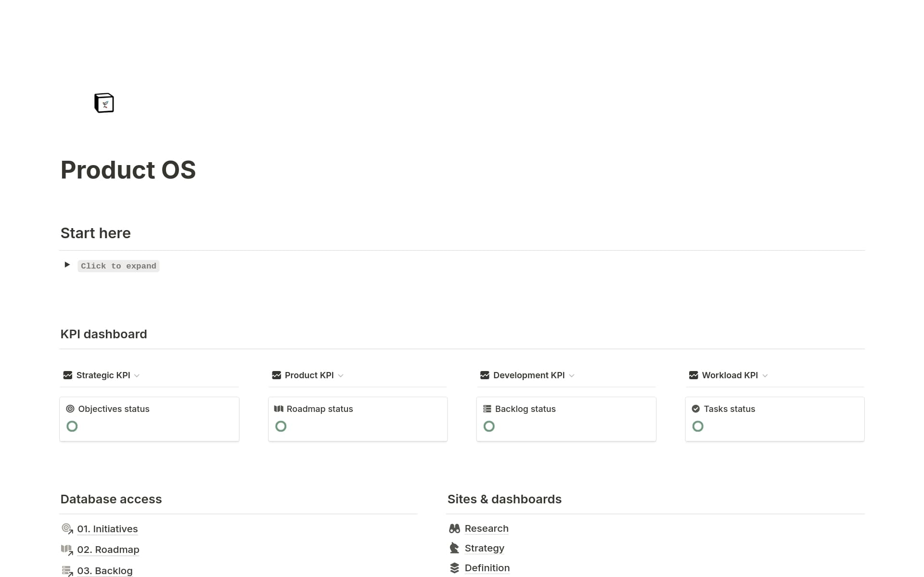
Task: Open the 01. Initiatives database link
Action: [107, 529]
